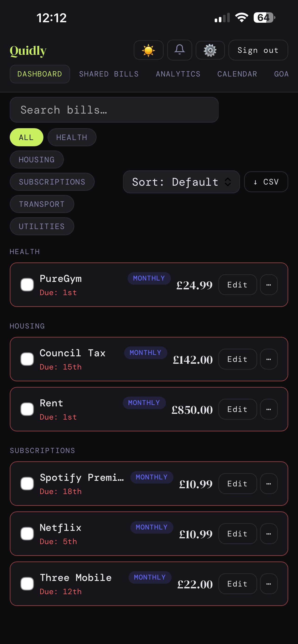This screenshot has width=298, height=644.
Task: Open more options for Netflix
Action: pos(269,533)
